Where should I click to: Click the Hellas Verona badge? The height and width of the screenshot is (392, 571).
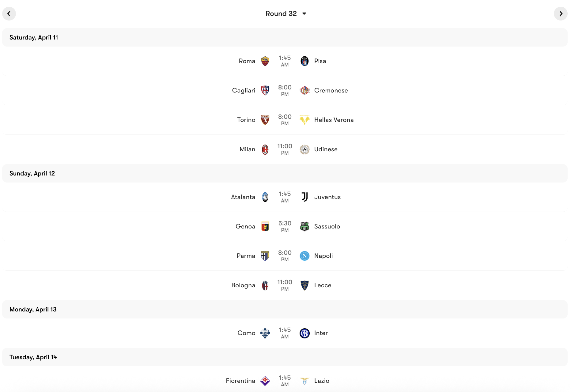[x=304, y=120]
